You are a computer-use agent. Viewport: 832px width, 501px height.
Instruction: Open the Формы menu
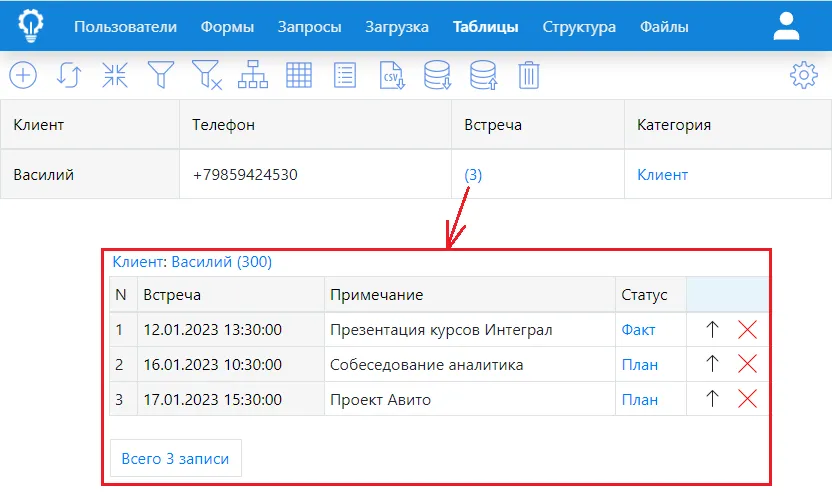tap(227, 27)
